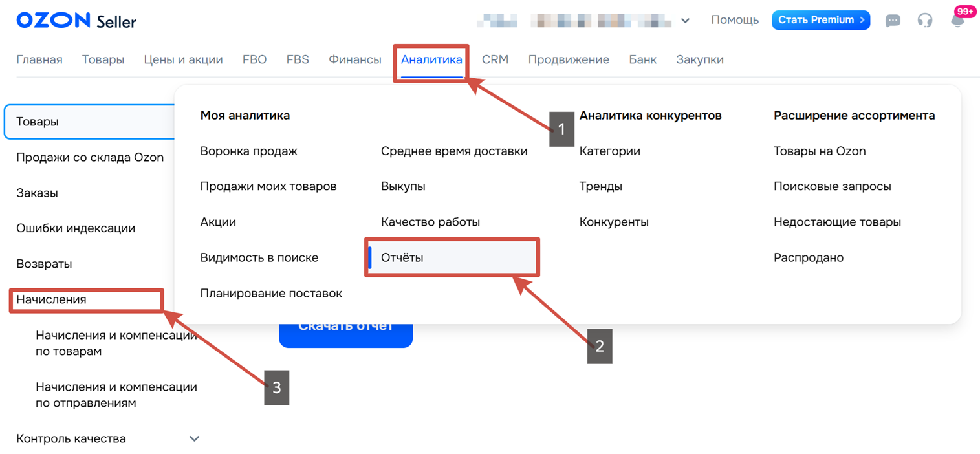Open the chat messages icon
This screenshot has width=980, height=454.
click(893, 21)
